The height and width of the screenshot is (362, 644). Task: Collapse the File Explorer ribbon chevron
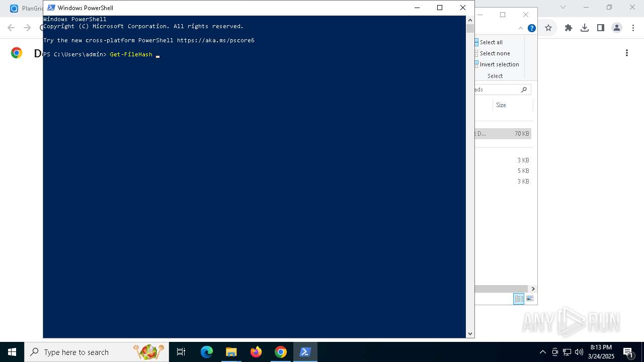pyautogui.click(x=521, y=28)
